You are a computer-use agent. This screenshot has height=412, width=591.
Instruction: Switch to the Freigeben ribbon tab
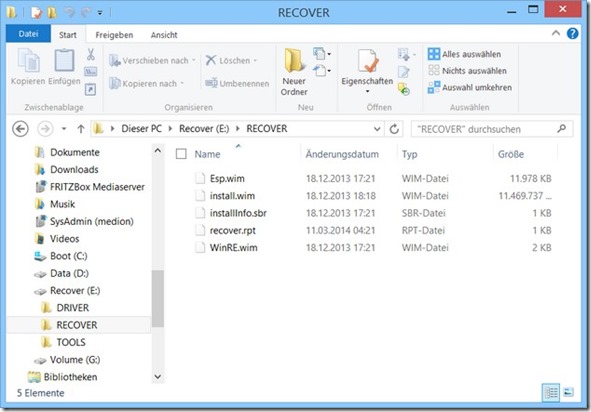click(x=114, y=35)
